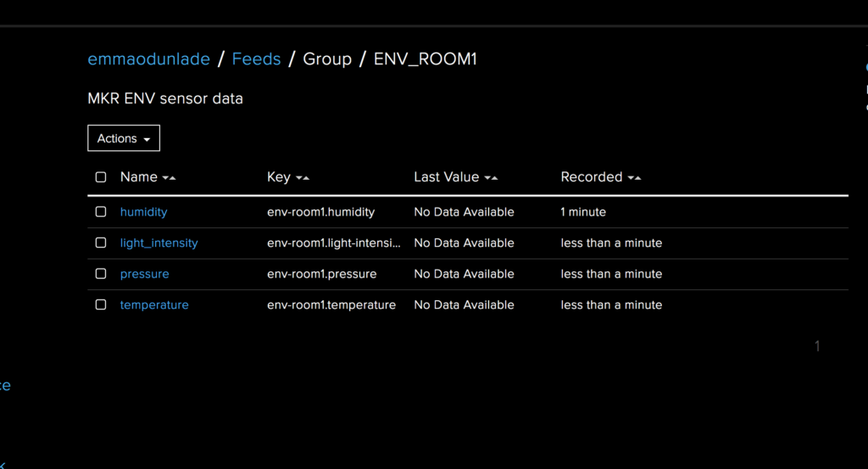Click the Recorded column header text
868x469 pixels.
click(591, 177)
